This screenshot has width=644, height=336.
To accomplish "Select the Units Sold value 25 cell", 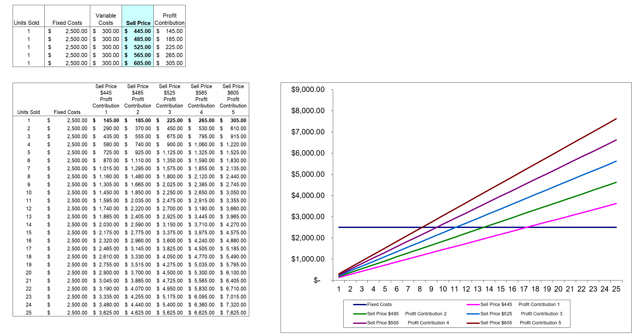I will (28, 313).
